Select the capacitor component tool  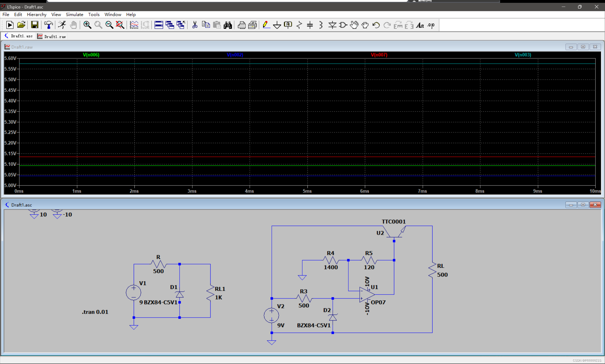(x=310, y=25)
